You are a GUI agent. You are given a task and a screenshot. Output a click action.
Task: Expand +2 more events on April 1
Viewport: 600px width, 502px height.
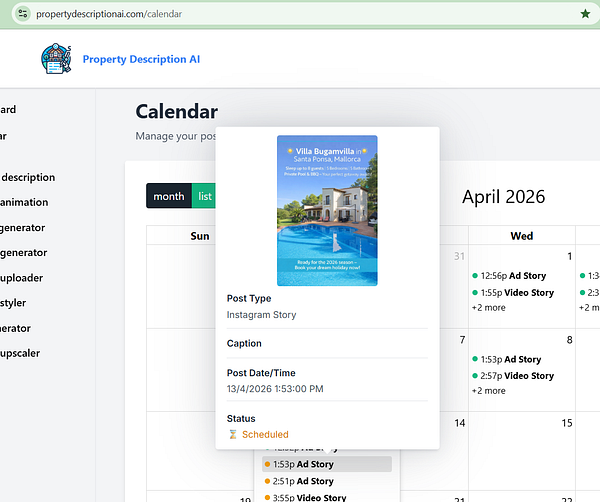pyautogui.click(x=489, y=308)
